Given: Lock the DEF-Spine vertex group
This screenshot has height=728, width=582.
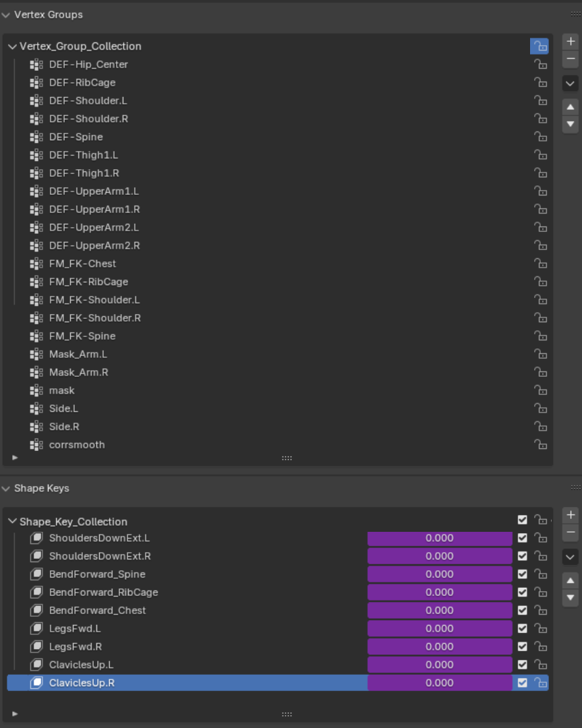Looking at the screenshot, I should pyautogui.click(x=540, y=137).
